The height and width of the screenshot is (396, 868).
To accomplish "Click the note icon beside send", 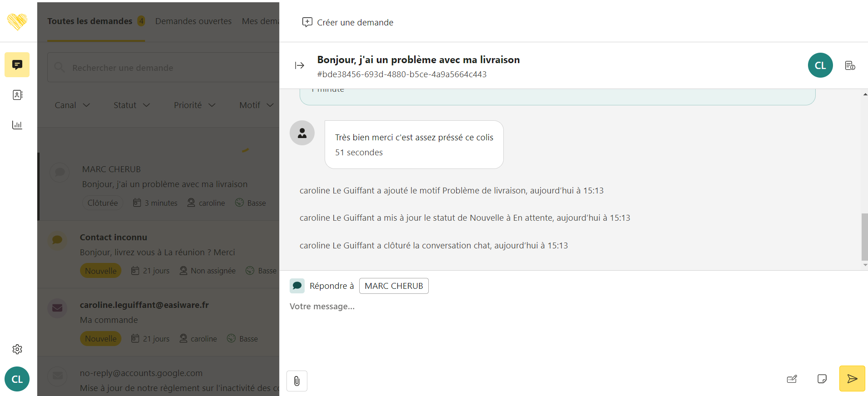I will [x=822, y=379].
